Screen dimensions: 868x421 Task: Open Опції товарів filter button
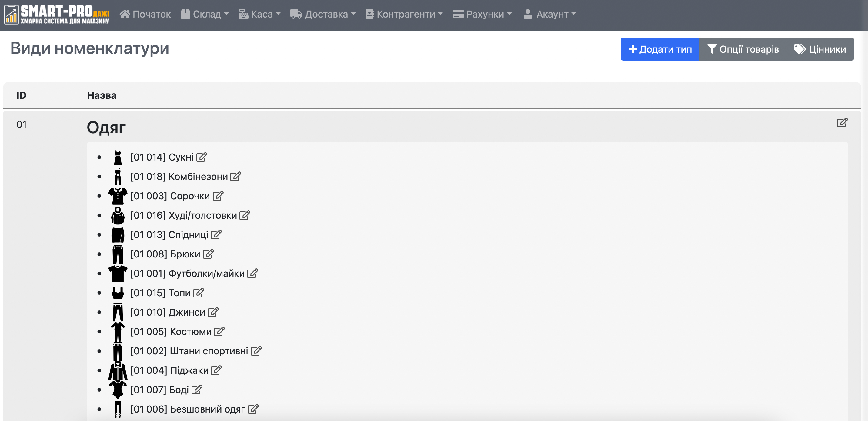743,49
